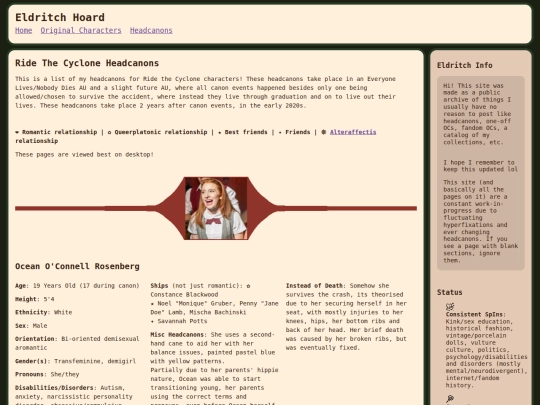Click the microphone-like icon below SpIns list
Screen dimensions: 540x405
tap(450, 399)
